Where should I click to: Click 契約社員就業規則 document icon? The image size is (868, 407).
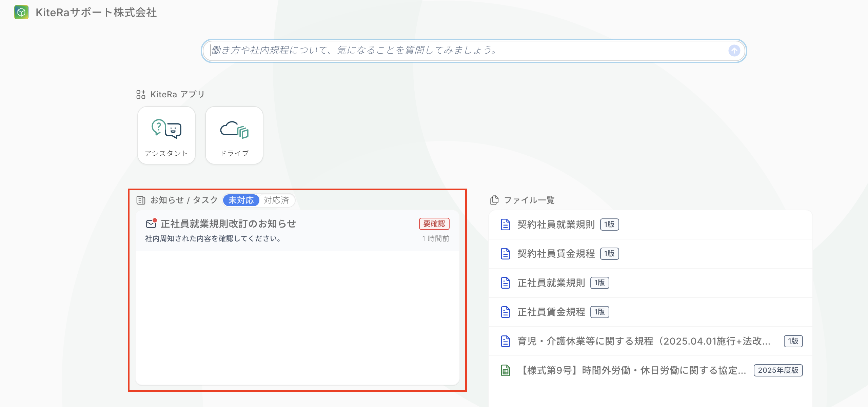[x=505, y=225]
